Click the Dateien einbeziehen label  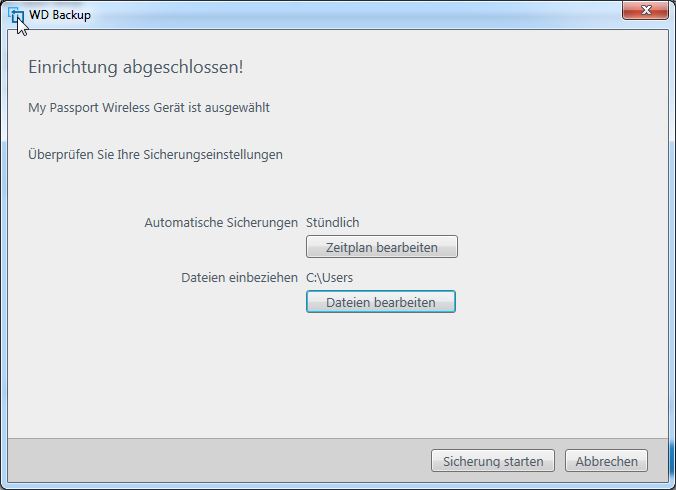tap(239, 278)
